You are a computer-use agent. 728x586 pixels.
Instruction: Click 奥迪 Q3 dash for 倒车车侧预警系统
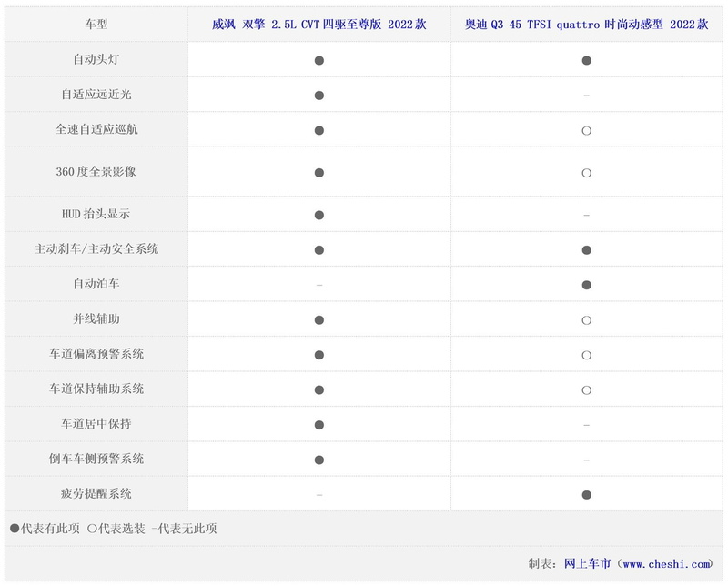(x=586, y=460)
